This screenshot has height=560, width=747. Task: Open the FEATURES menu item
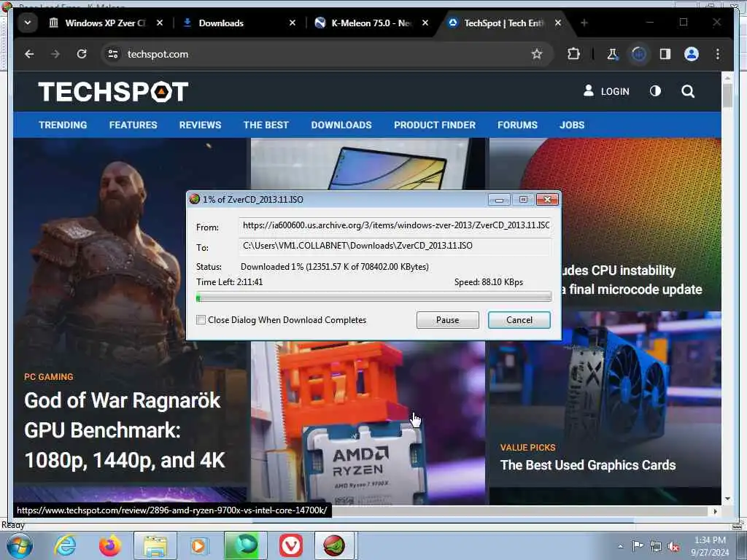tap(133, 125)
